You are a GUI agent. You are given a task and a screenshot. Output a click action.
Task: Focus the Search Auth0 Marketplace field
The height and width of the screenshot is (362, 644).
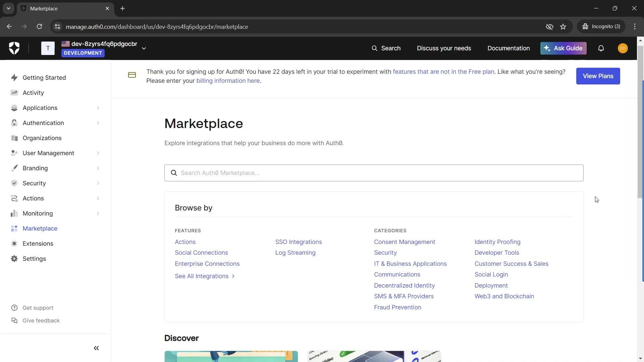374,173
